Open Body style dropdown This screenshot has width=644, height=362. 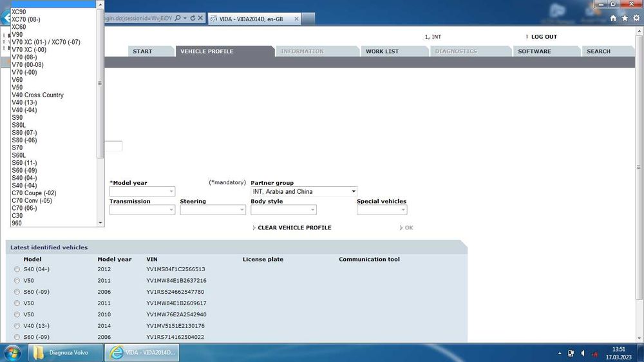283,209
